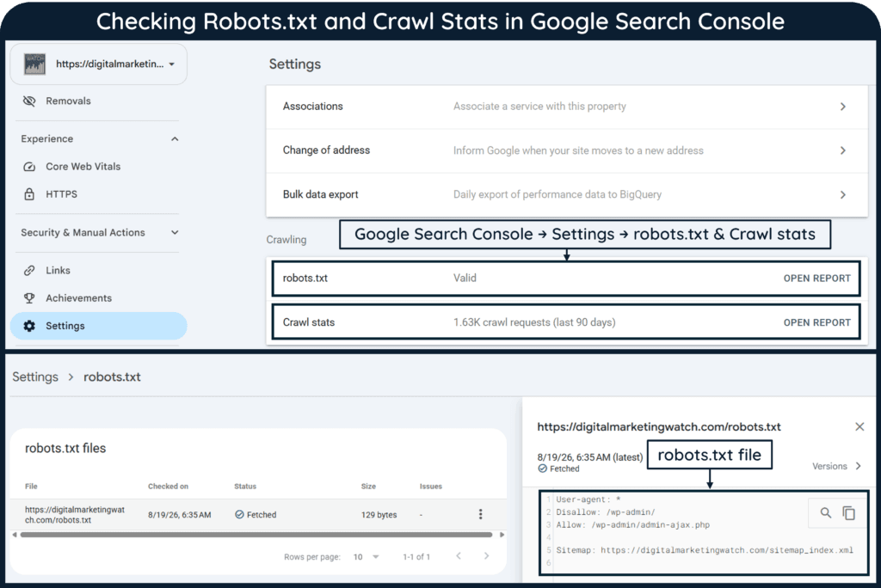This screenshot has width=881, height=588.
Task: Click the 129 bytes size cell
Action: pos(379,515)
